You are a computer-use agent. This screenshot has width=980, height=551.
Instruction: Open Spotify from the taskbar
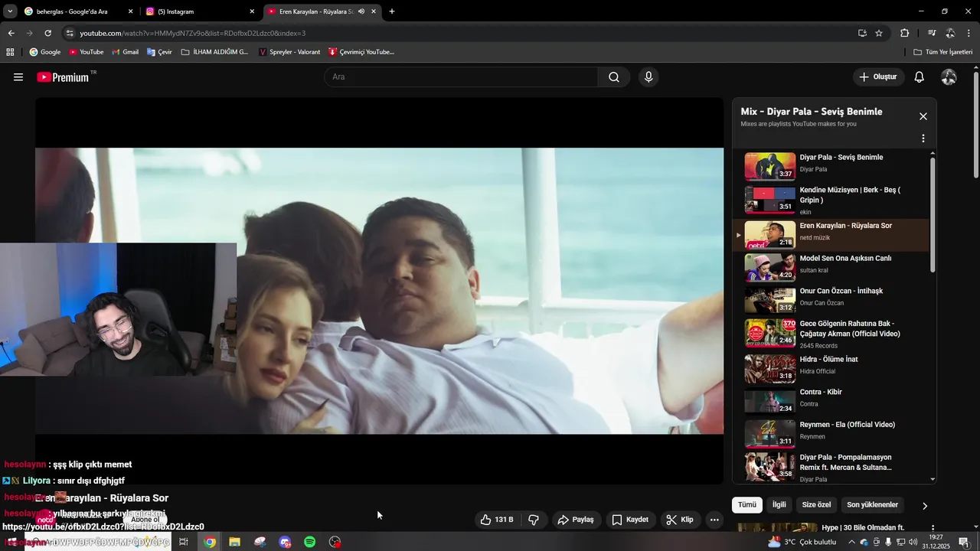point(310,542)
